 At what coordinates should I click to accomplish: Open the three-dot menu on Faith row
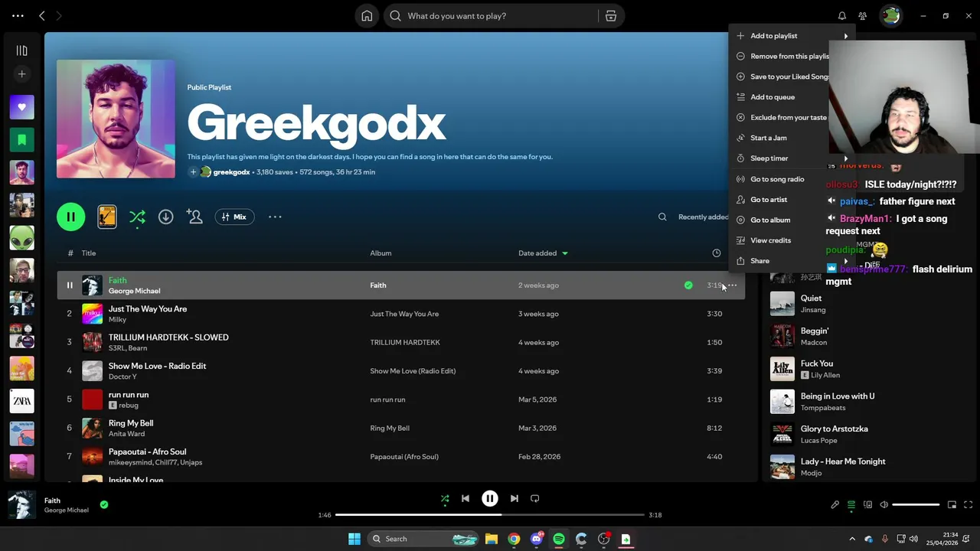tap(733, 285)
